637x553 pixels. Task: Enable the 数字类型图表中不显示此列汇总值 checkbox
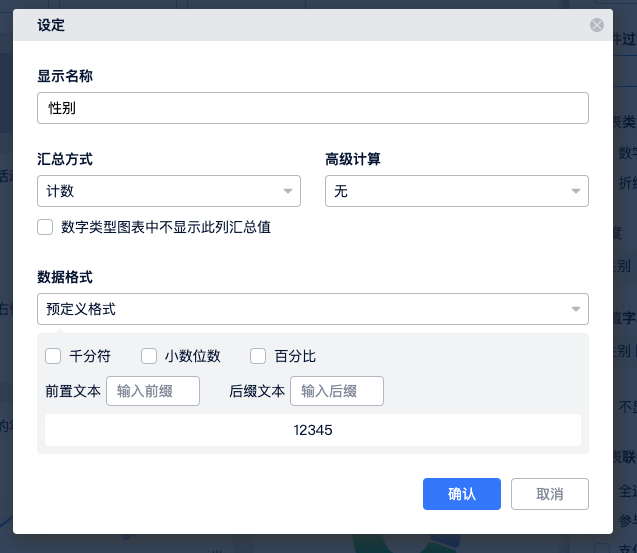click(45, 227)
